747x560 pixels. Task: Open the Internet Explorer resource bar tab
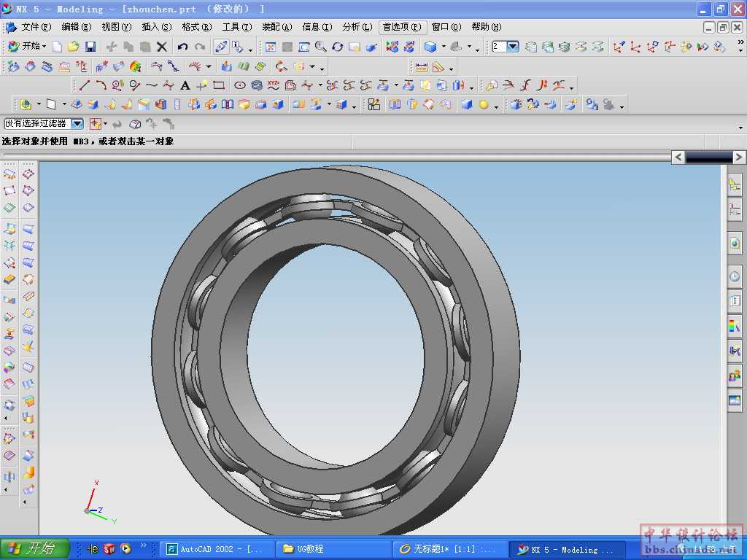(735, 243)
